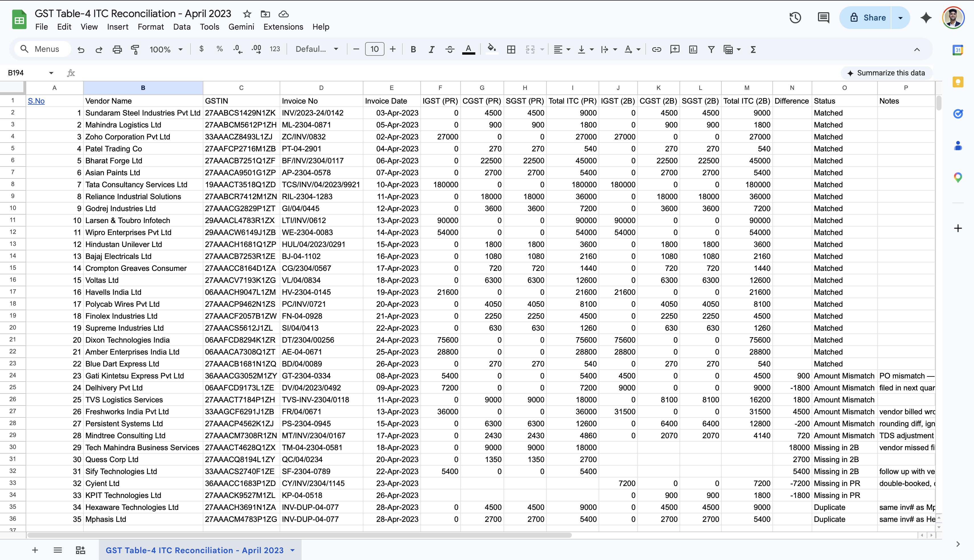Image resolution: width=974 pixels, height=560 pixels.
Task: Open the Data menu
Action: 182,27
